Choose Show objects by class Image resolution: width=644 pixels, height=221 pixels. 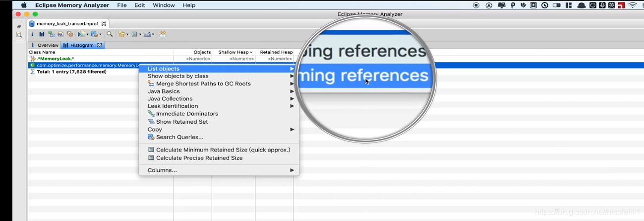[x=219, y=76]
